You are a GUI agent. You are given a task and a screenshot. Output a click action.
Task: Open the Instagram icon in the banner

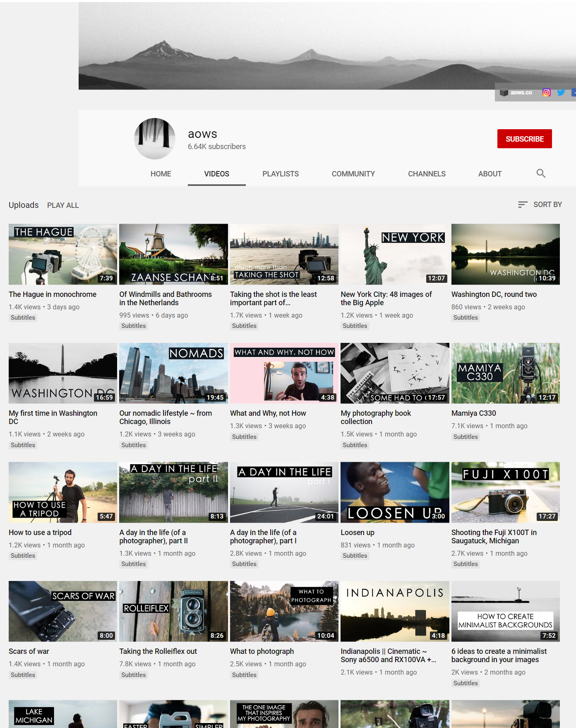[547, 92]
